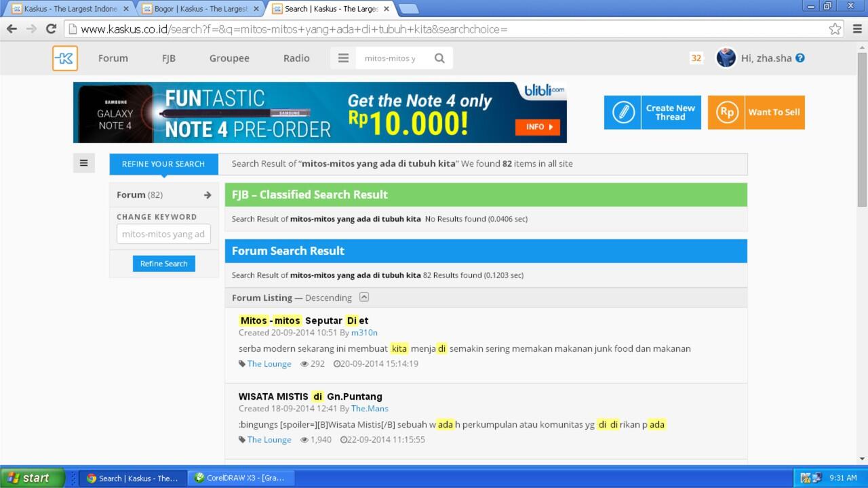Viewport: 868px width, 488px height.
Task: Open the Groupee menu item
Action: [x=229, y=58]
